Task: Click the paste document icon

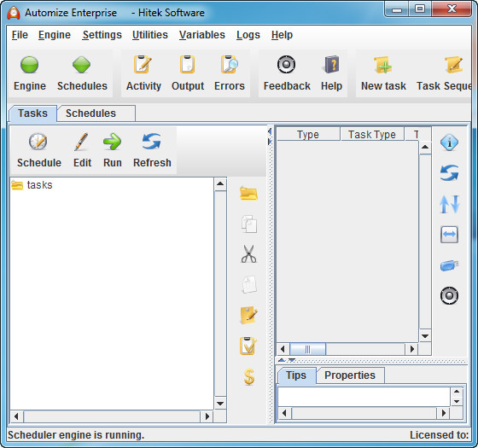Action: [x=249, y=285]
